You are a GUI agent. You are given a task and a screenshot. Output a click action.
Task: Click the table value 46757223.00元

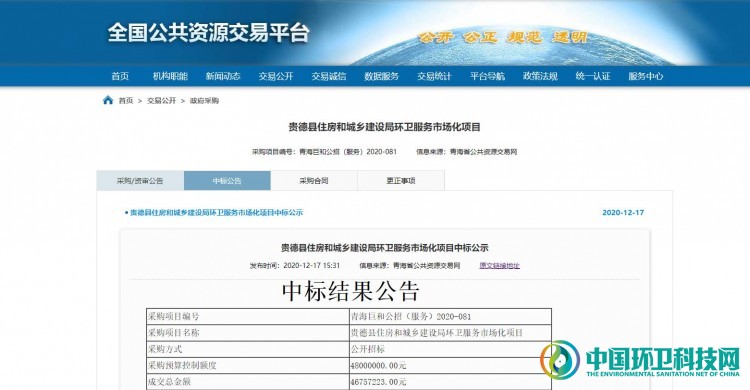point(450,382)
